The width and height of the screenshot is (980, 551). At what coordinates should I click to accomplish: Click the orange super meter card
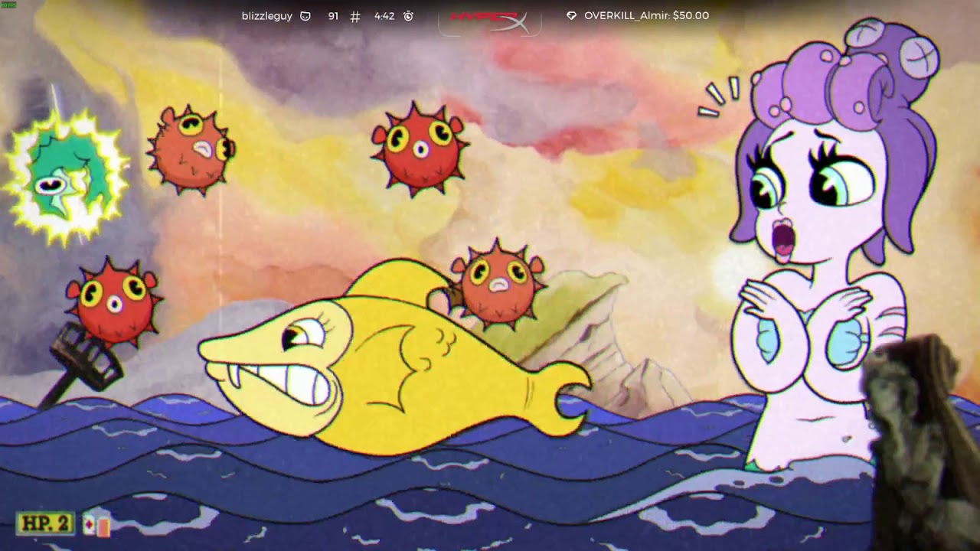tap(103, 526)
